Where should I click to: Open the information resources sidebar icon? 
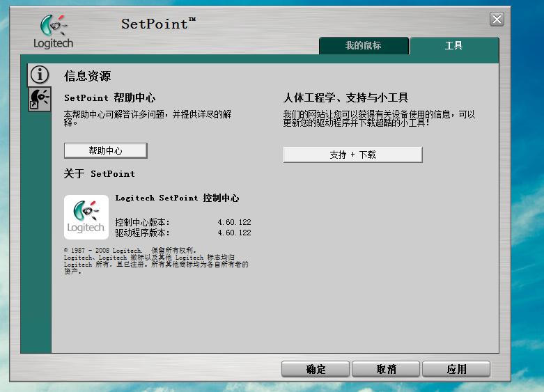pyautogui.click(x=40, y=75)
